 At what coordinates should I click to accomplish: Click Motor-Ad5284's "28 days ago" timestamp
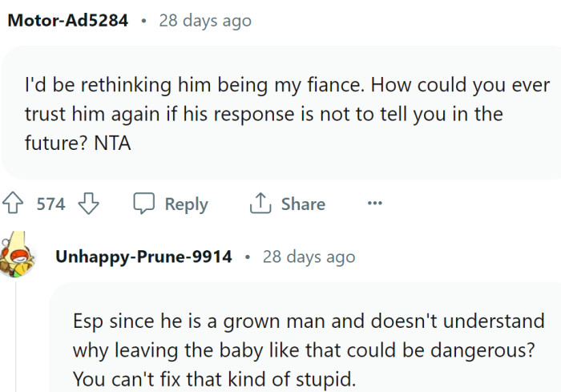[x=205, y=21]
